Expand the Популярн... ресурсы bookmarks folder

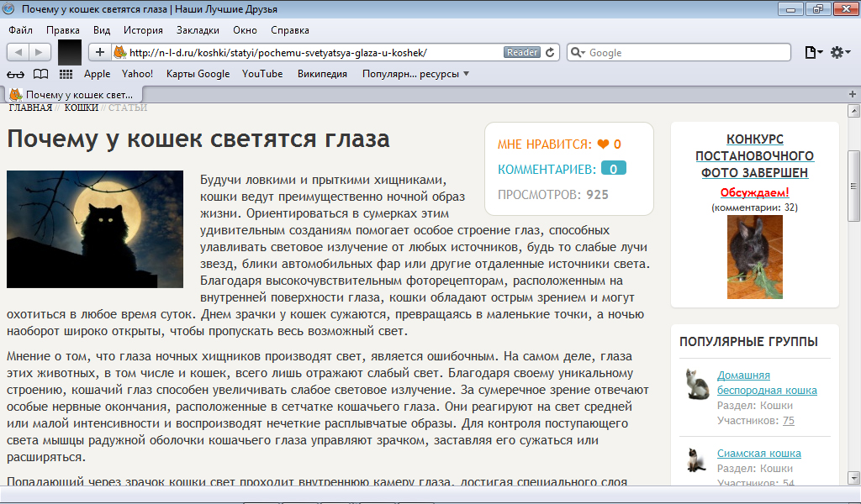pos(415,74)
